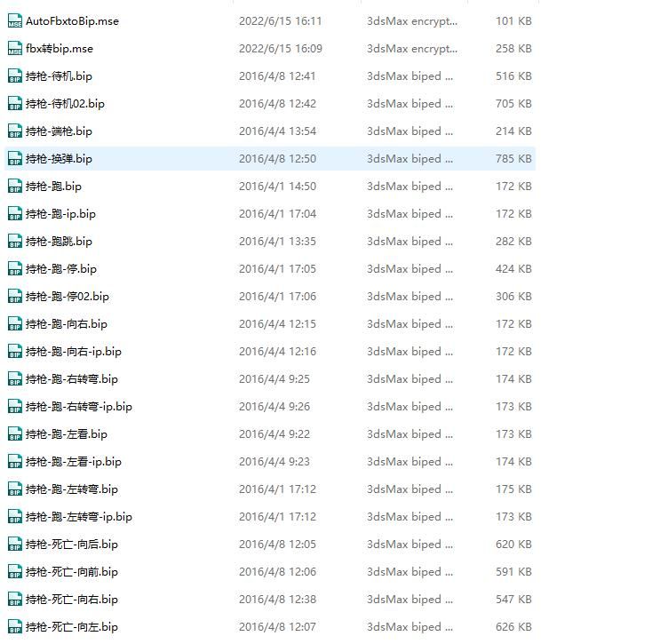Select file 持枪-跑-左转弯.bip
Image resolution: width=668 pixels, height=644 pixels.
[x=72, y=489]
